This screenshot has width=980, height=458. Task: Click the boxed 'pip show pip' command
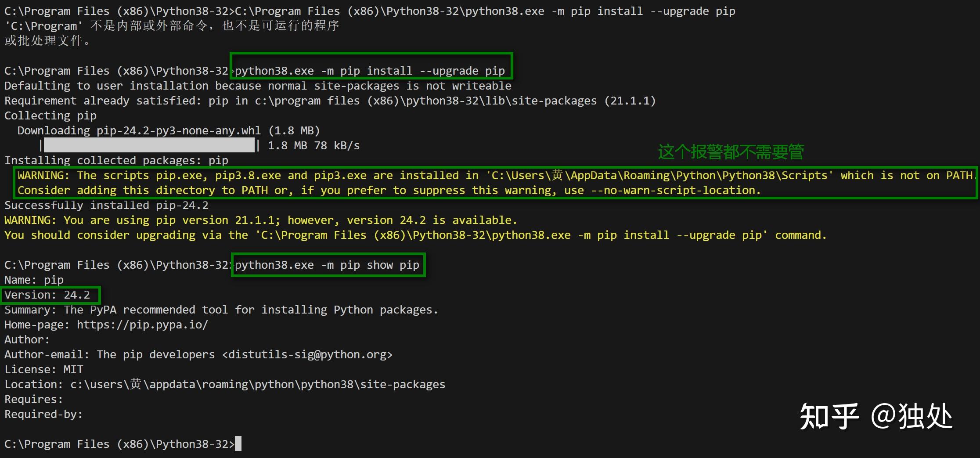(328, 265)
